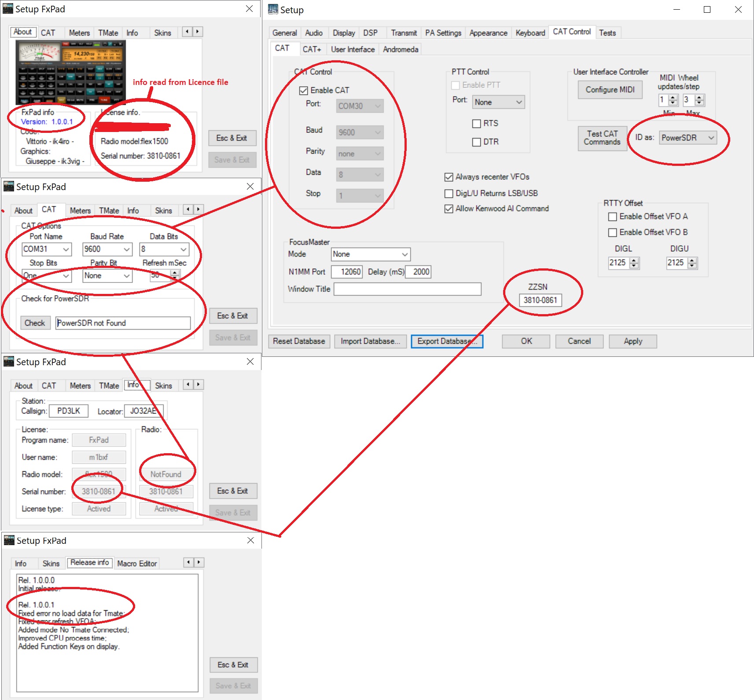Screen dimensions: 754x700
Task: Switch to the Audio tab
Action: (314, 33)
